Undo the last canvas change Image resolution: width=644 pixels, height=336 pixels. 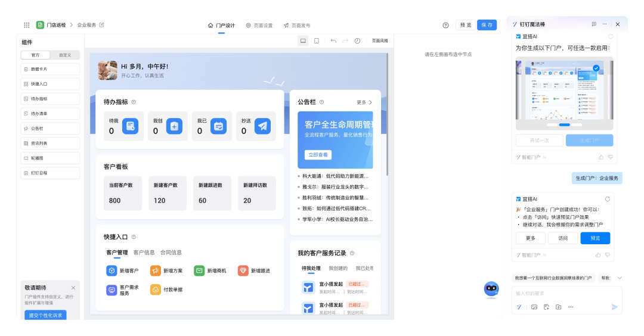pyautogui.click(x=333, y=41)
